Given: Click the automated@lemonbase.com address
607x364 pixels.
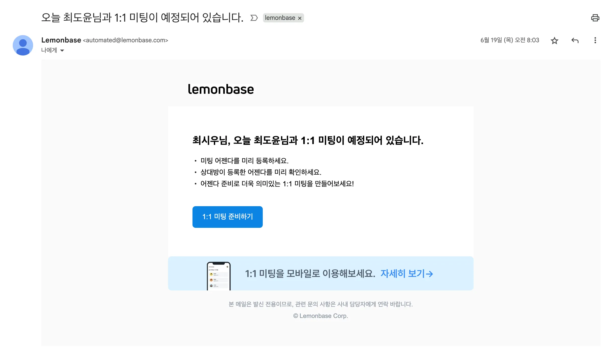Looking at the screenshot, I should tap(126, 40).
